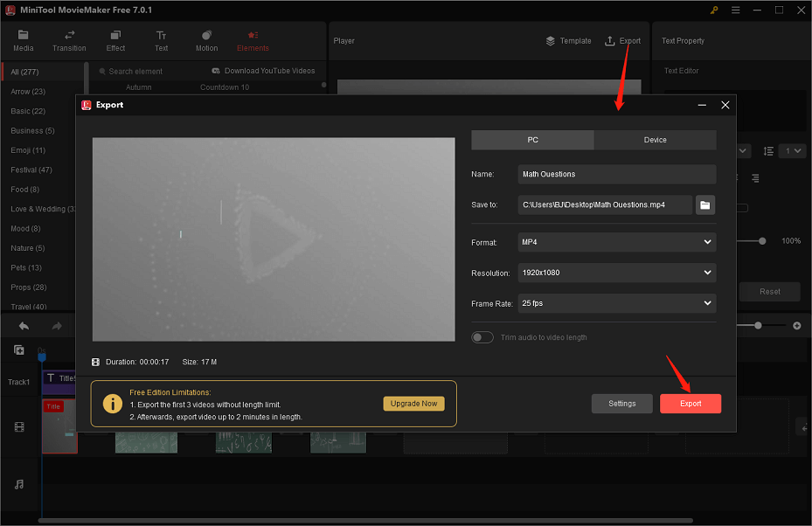Click the video track film icon

click(x=19, y=427)
